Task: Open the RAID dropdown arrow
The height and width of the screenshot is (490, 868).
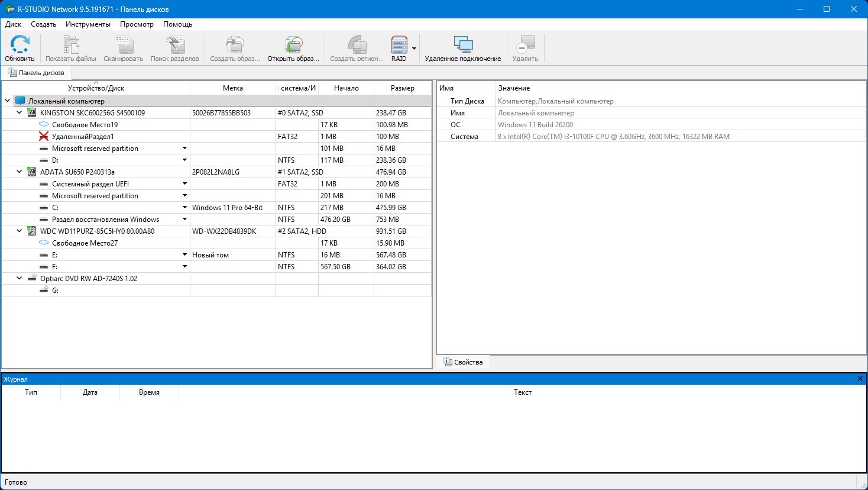Action: 414,49
